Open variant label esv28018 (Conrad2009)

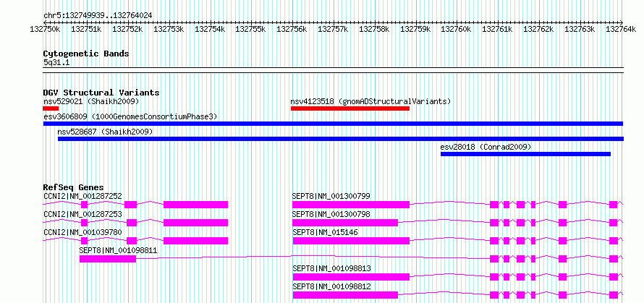[x=486, y=147]
